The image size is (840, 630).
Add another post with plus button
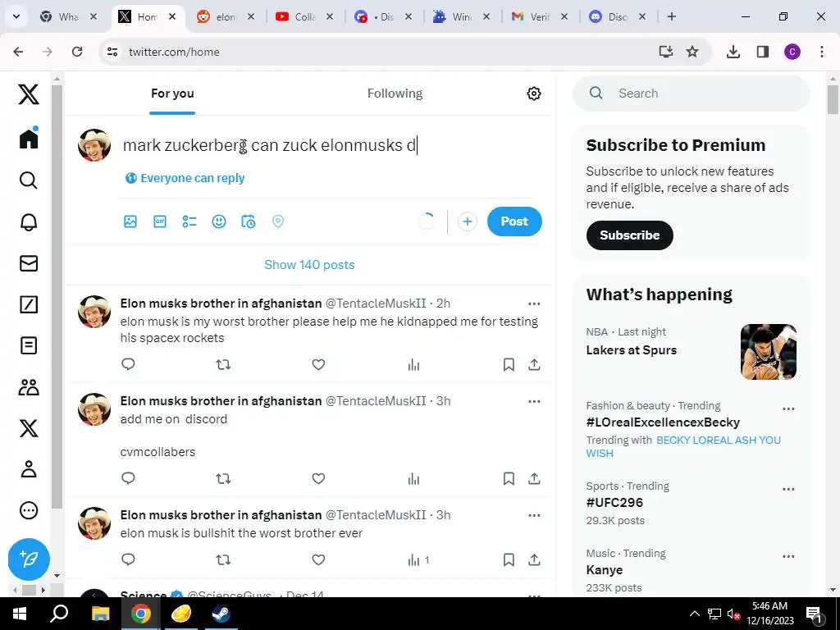[467, 221]
